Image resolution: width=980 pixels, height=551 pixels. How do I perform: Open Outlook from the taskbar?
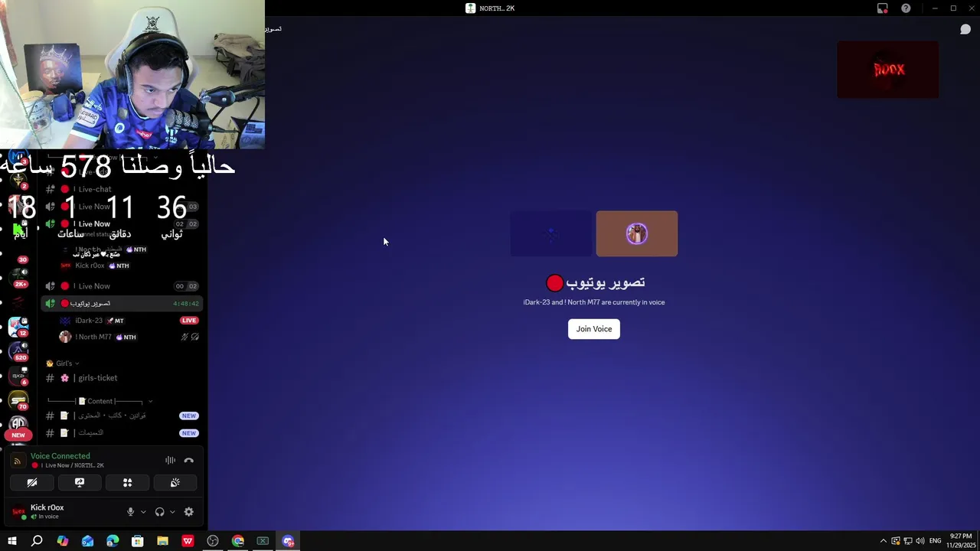coord(87,541)
